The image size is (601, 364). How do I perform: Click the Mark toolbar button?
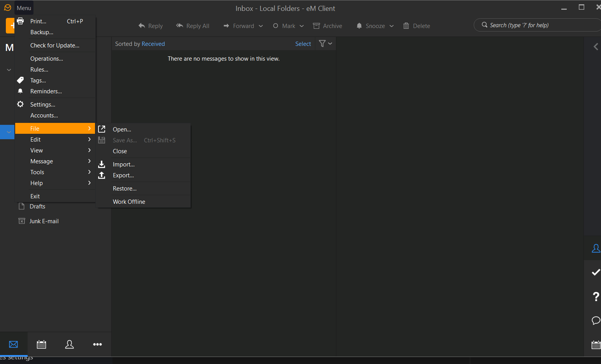(284, 26)
